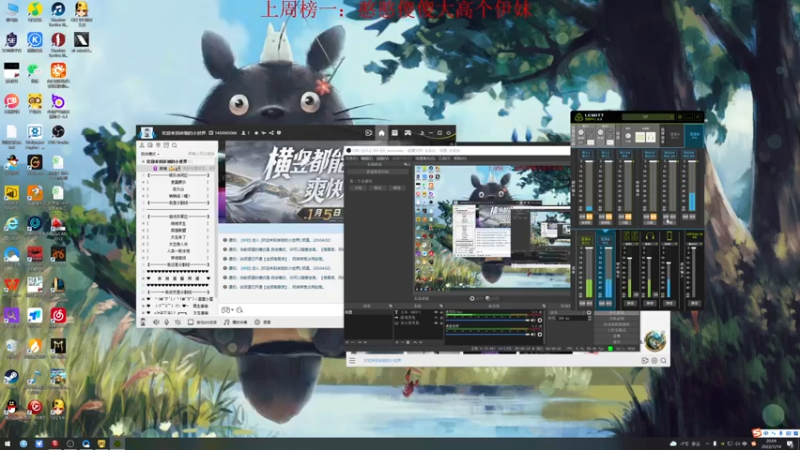Click OBS transition duration stepper arrows
Screen dimensions: 800x450
point(589,318)
